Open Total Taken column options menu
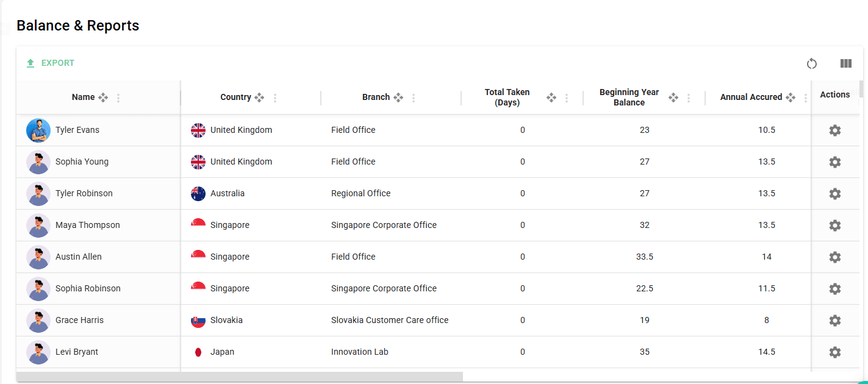Viewport: 868px width, 384px height. [567, 98]
